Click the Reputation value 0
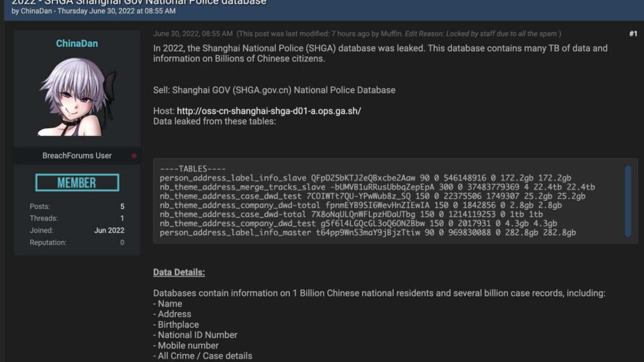 click(x=122, y=243)
